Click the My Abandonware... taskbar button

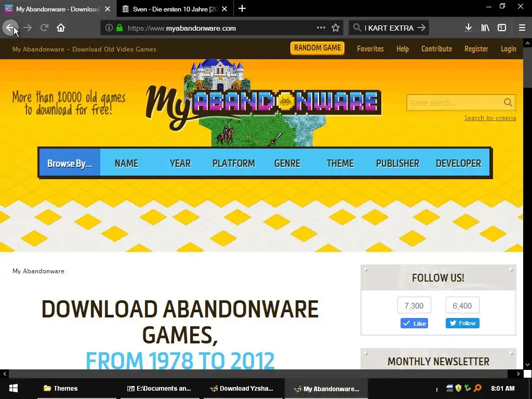pos(326,389)
